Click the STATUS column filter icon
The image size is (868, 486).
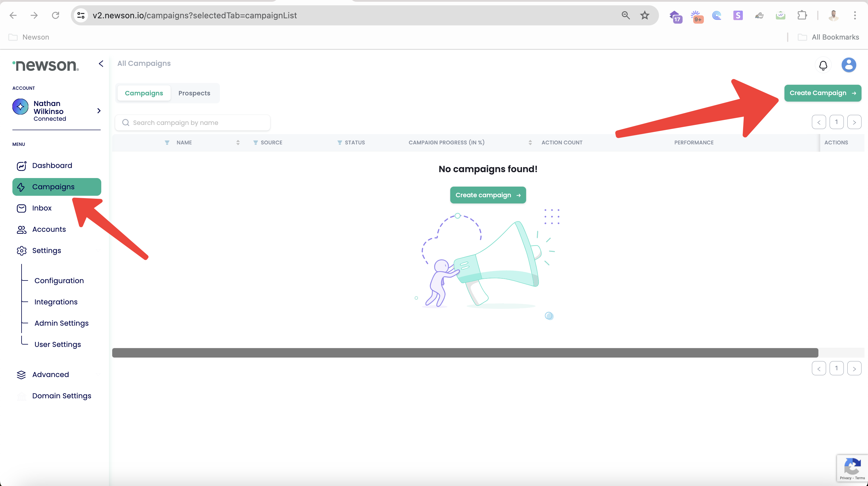point(340,143)
